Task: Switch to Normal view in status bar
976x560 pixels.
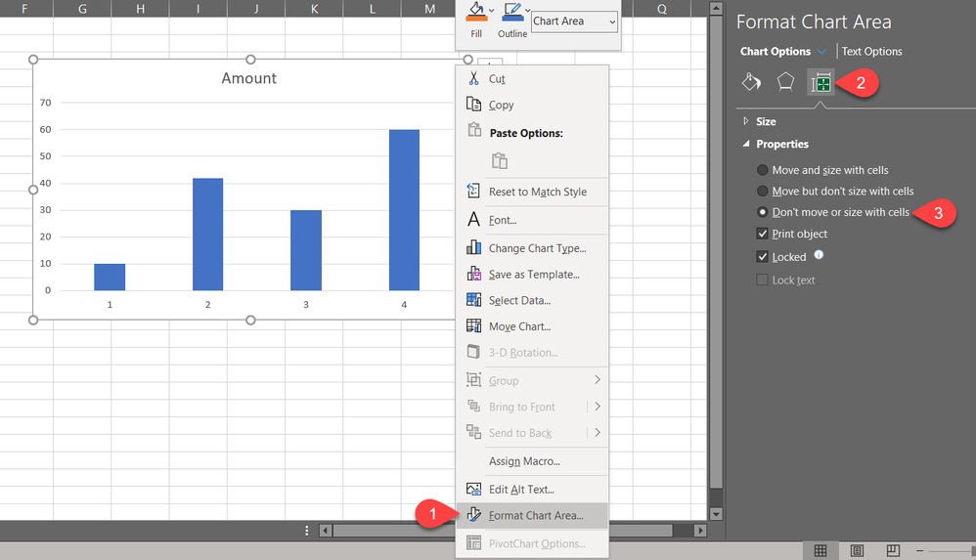Action: click(821, 550)
